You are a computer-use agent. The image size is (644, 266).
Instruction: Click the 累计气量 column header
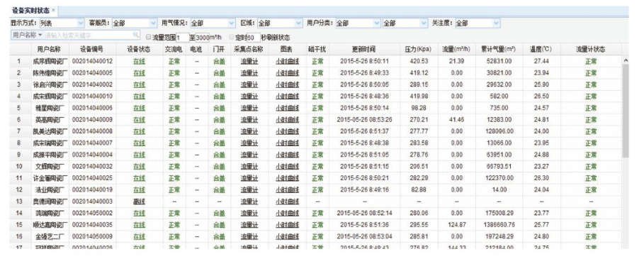pos(499,50)
